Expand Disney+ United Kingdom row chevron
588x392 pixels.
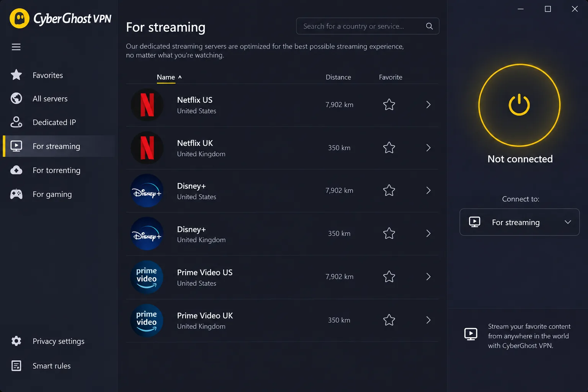[428, 233]
